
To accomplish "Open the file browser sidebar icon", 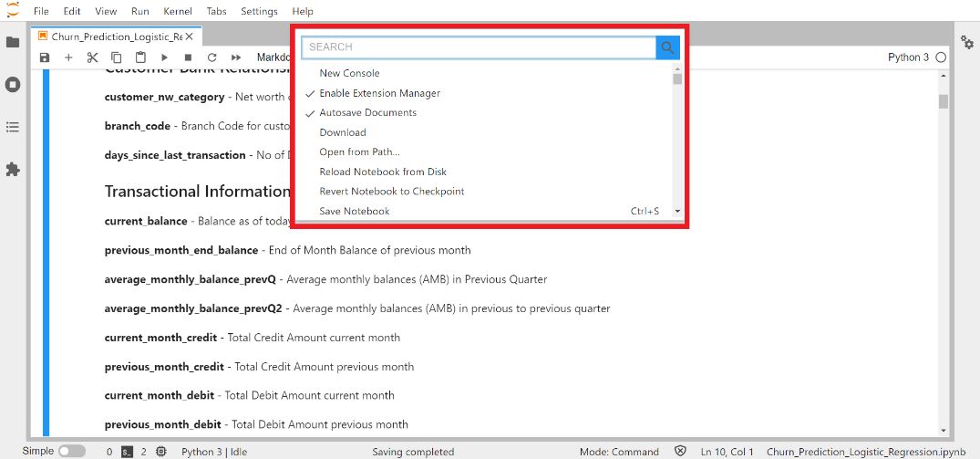I will (13, 43).
